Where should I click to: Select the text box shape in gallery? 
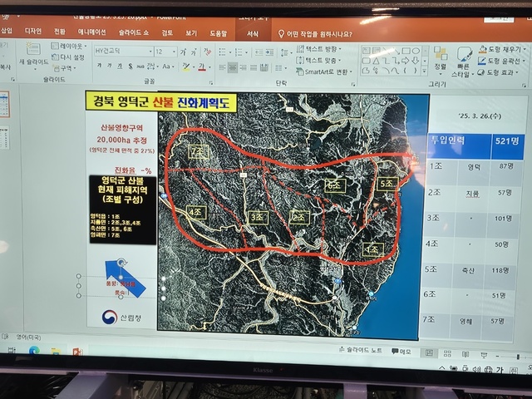(366, 51)
